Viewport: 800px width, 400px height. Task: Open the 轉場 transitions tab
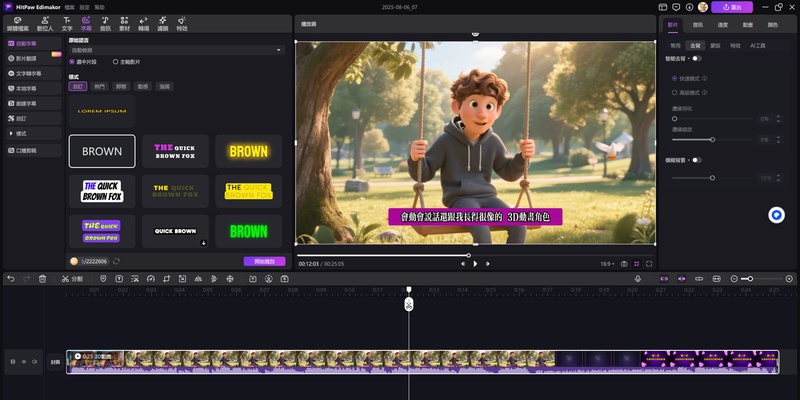143,24
